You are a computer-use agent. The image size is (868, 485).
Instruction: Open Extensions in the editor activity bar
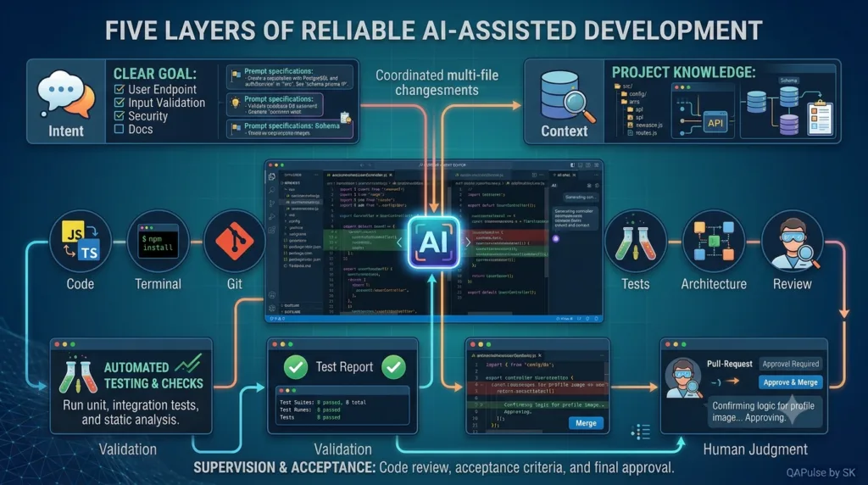[272, 230]
